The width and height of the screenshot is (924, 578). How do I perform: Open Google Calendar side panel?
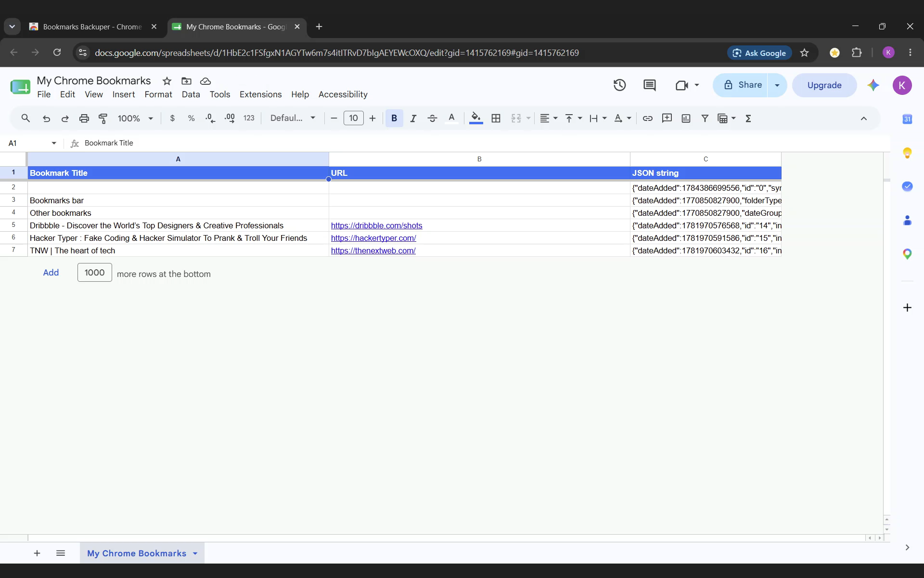(x=907, y=119)
